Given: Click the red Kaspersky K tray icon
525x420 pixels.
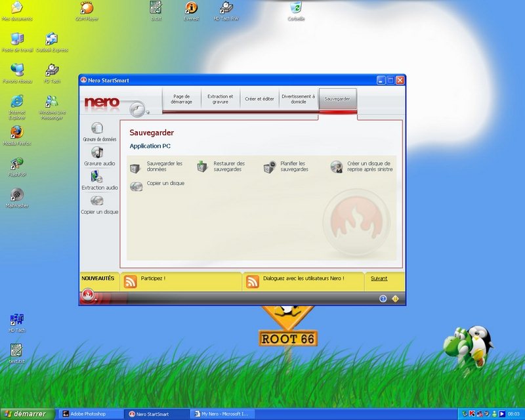Looking at the screenshot, I should point(472,414).
